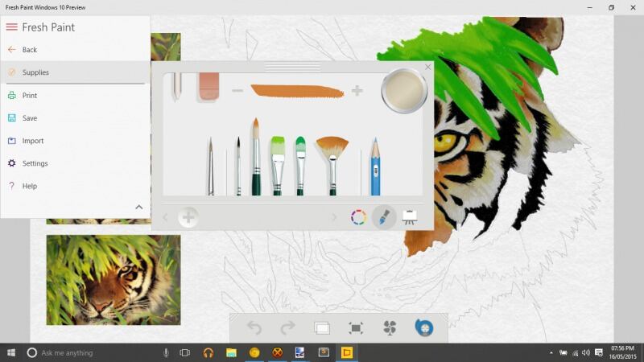Choose Import from the side menu
Image resolution: width=644 pixels, height=362 pixels.
(x=33, y=141)
